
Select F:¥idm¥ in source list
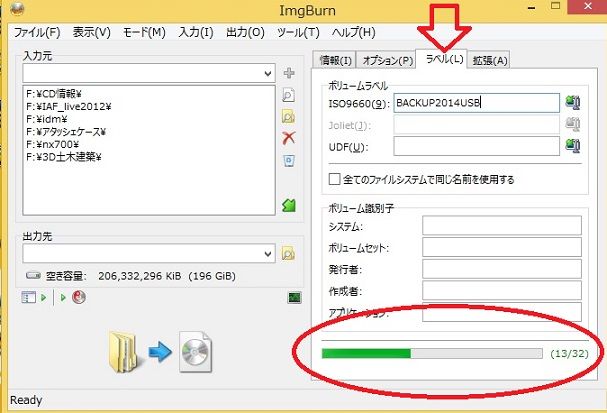point(47,119)
